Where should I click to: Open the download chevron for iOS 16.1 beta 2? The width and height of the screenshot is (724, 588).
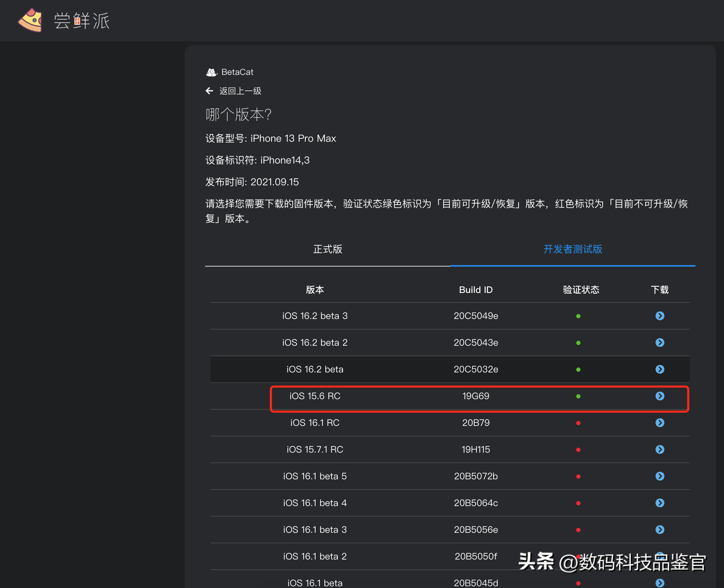click(x=660, y=556)
